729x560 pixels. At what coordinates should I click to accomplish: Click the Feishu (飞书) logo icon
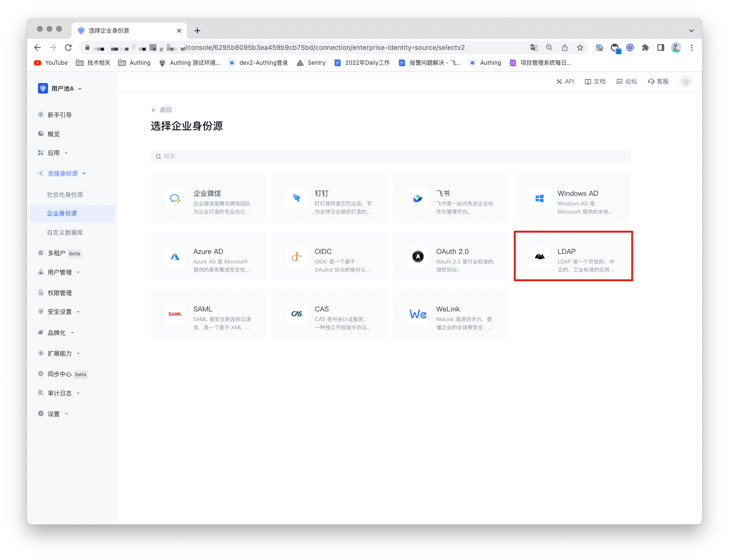418,198
